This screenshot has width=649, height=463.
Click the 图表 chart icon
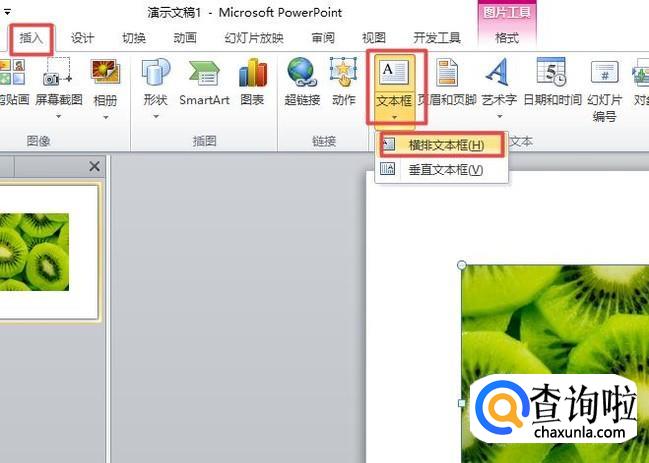[252, 72]
